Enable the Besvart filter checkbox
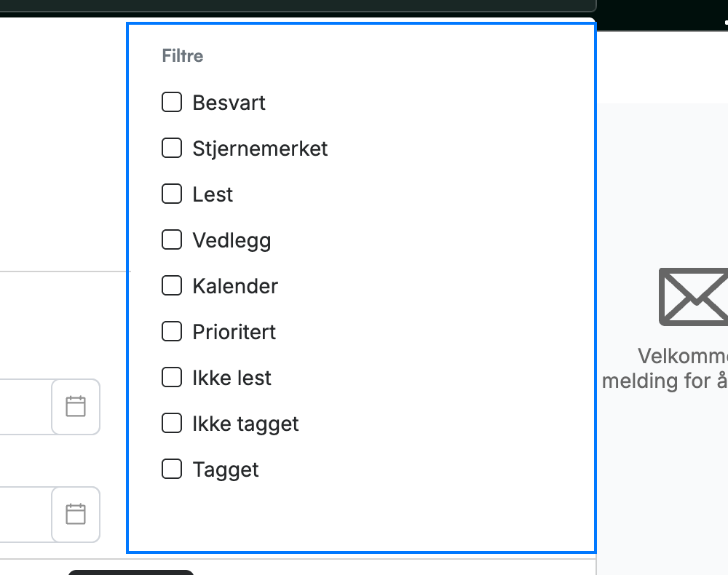The image size is (728, 575). [172, 102]
